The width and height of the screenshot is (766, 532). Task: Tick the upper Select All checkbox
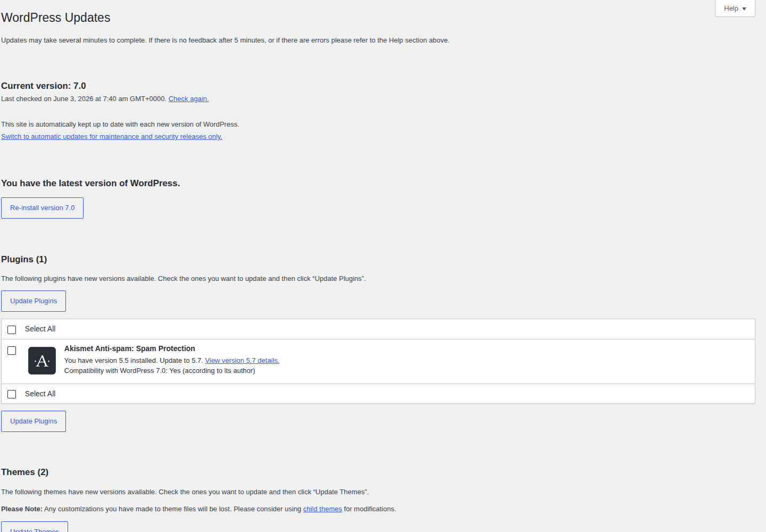12,330
